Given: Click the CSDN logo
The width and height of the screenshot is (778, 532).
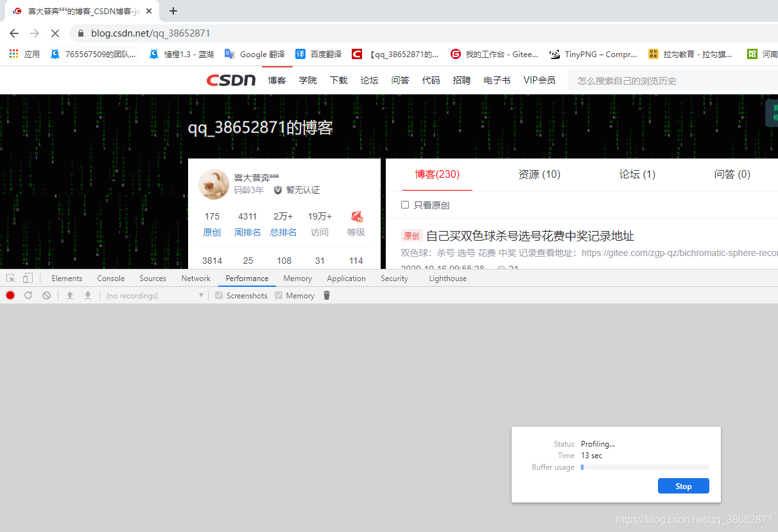Looking at the screenshot, I should tap(231, 80).
